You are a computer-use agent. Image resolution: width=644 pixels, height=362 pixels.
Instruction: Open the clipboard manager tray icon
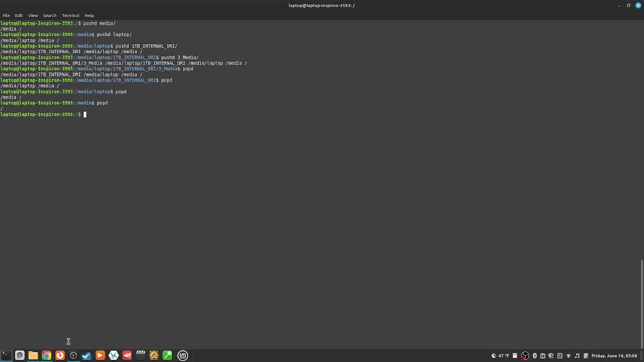click(542, 355)
